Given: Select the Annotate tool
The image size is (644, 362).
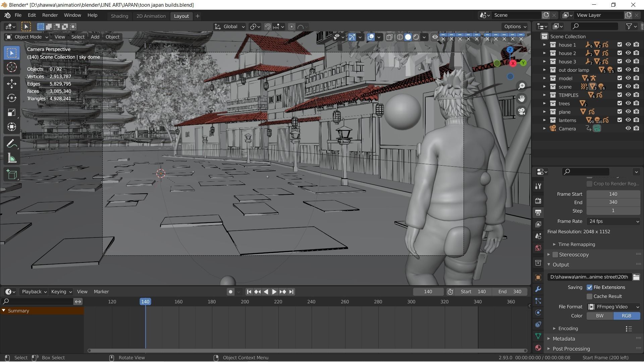Looking at the screenshot, I should [x=12, y=144].
